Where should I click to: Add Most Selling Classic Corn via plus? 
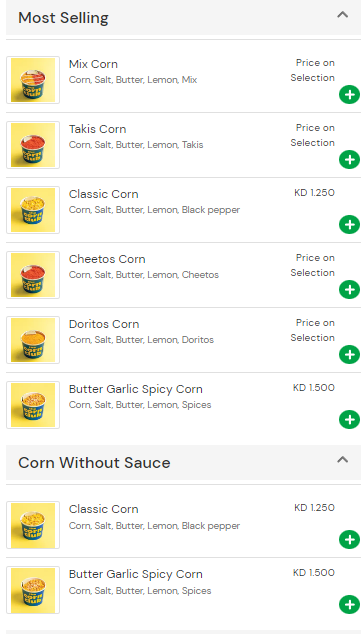[349, 224]
